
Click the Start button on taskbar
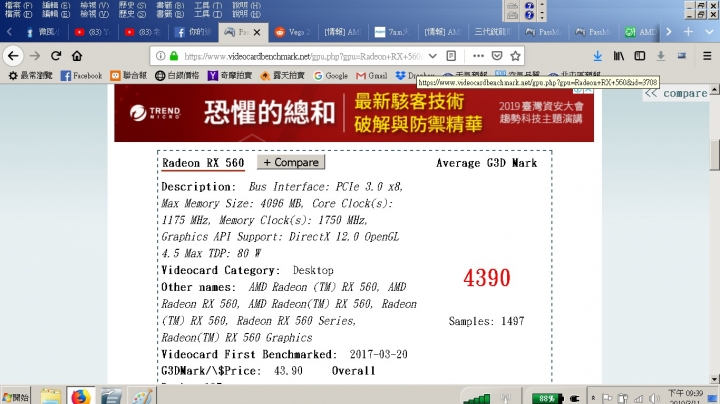pyautogui.click(x=15, y=397)
